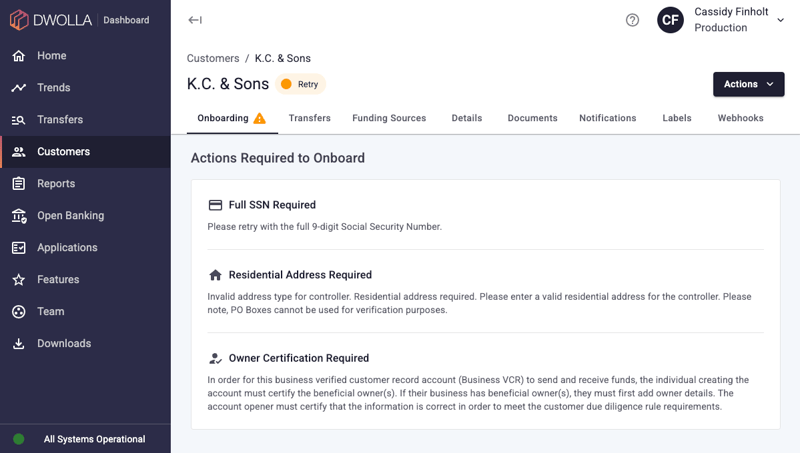Switch to the Funding Sources tab
800x453 pixels.
pos(389,118)
